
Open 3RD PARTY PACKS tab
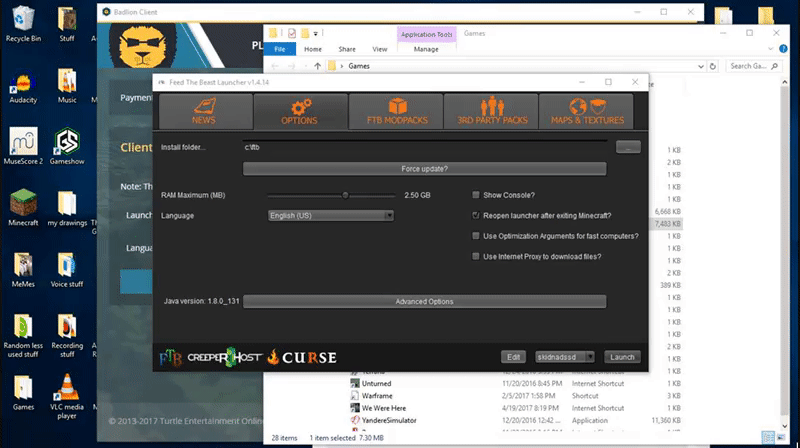click(491, 111)
